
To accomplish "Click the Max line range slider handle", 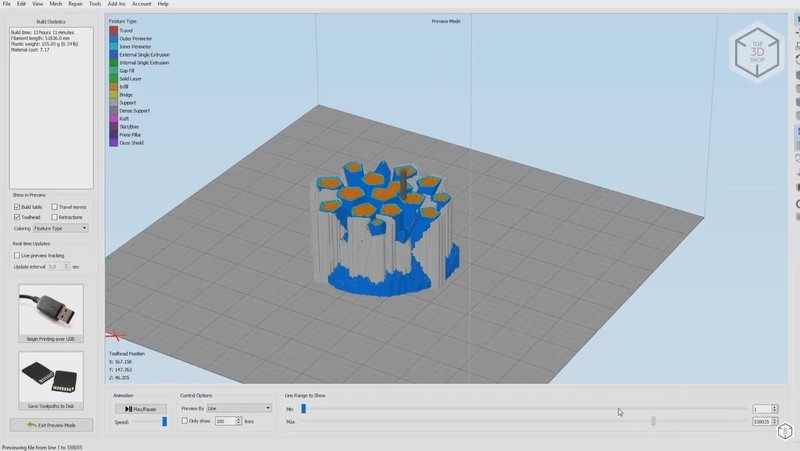I will pyautogui.click(x=653, y=421).
